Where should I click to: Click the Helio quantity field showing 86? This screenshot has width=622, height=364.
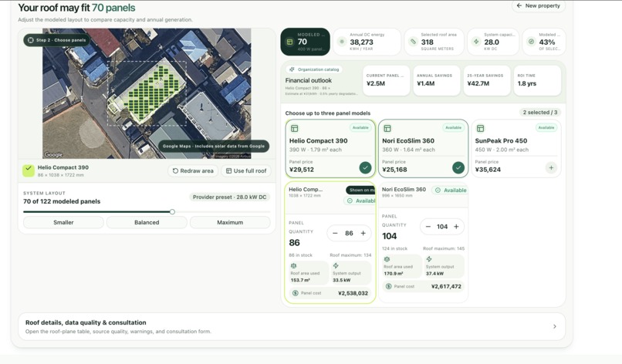point(349,233)
